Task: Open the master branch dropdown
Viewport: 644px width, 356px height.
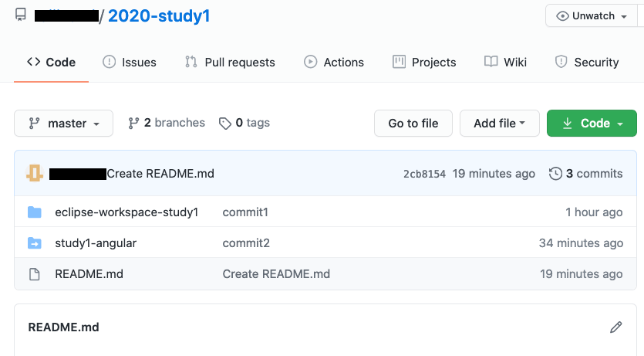Action: [x=64, y=123]
